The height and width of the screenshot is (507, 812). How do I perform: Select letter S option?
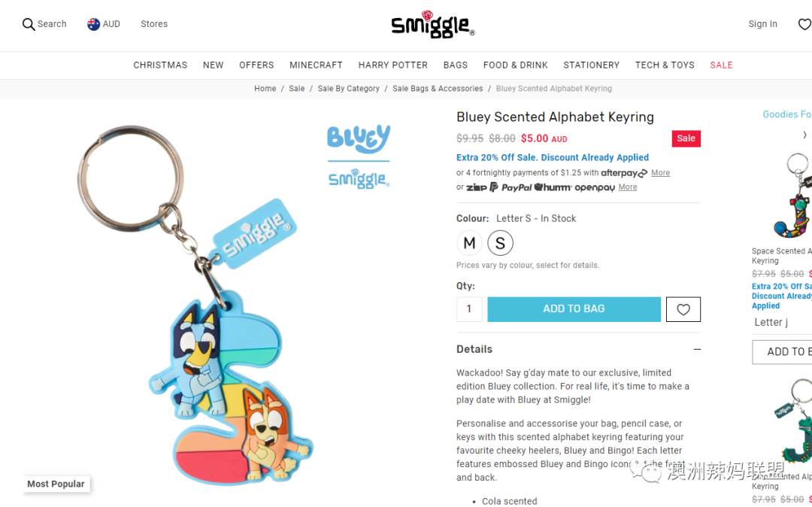click(x=500, y=243)
